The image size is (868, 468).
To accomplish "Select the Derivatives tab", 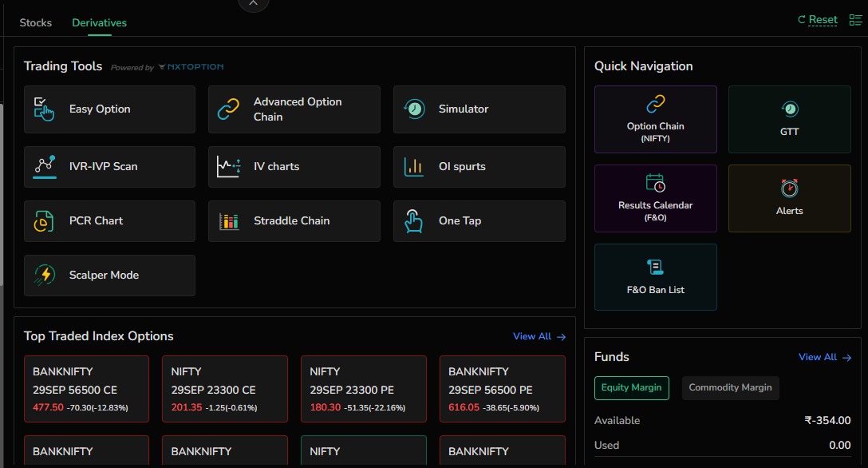I will pyautogui.click(x=99, y=22).
